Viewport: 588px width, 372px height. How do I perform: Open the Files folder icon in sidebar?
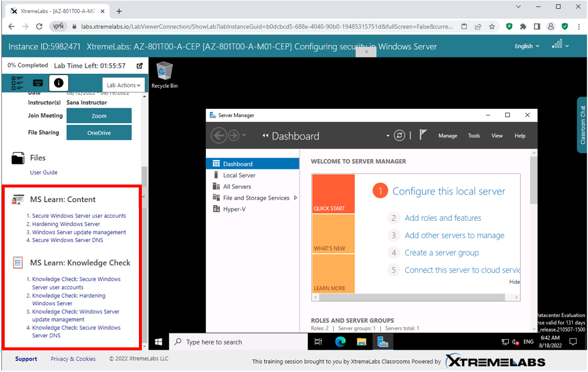[18, 157]
